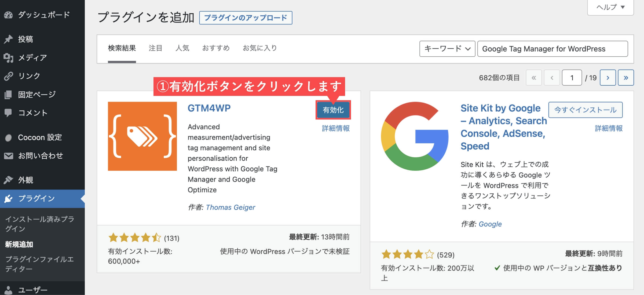The image size is (644, 295).
Task: Click the 682個の項目 count text
Action: 499,78
